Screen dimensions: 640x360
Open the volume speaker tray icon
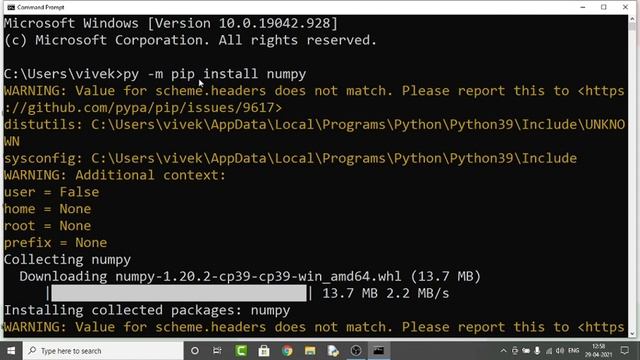pos(560,351)
